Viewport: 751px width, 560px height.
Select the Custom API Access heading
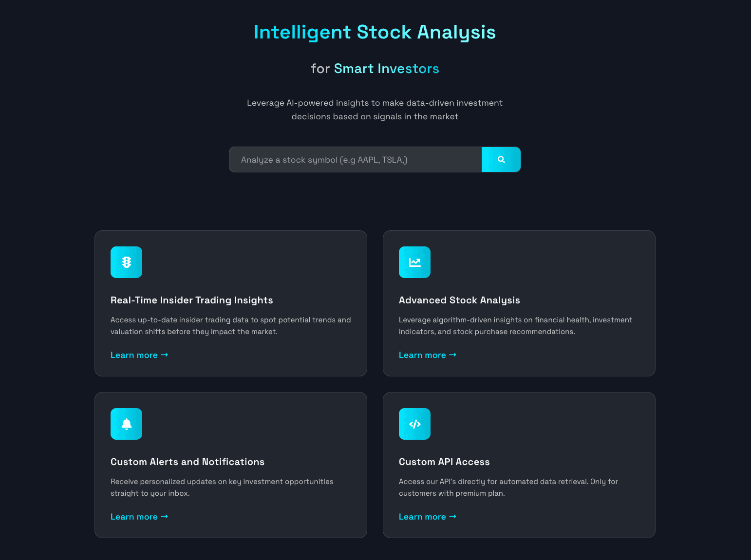point(444,462)
